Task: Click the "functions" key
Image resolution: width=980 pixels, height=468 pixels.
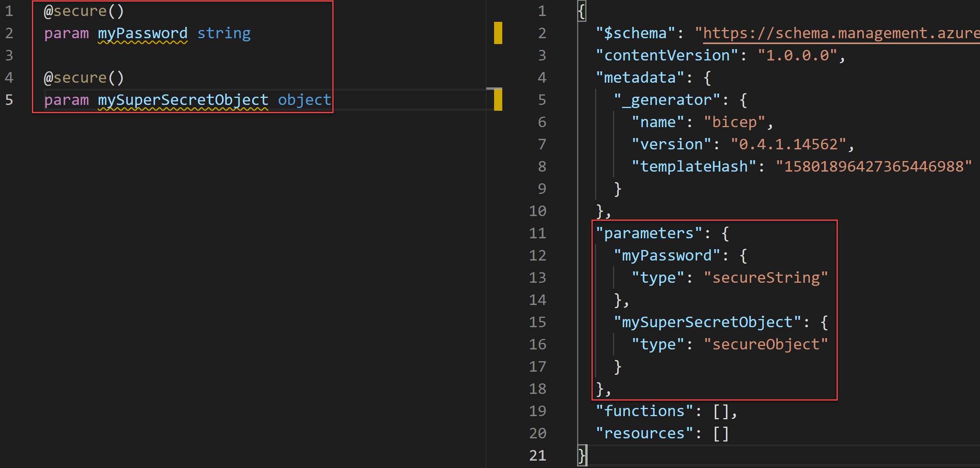Action: pos(645,411)
